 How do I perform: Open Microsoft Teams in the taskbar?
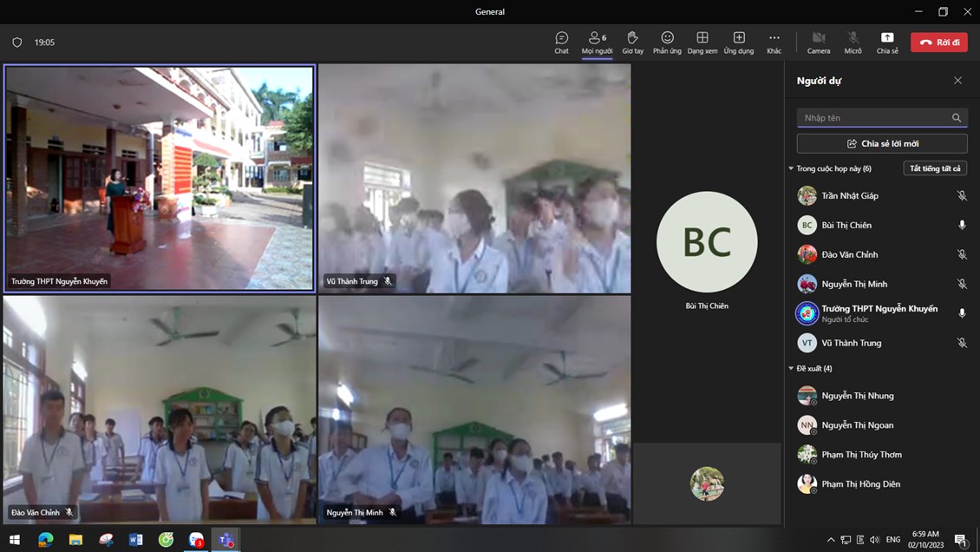(225, 540)
